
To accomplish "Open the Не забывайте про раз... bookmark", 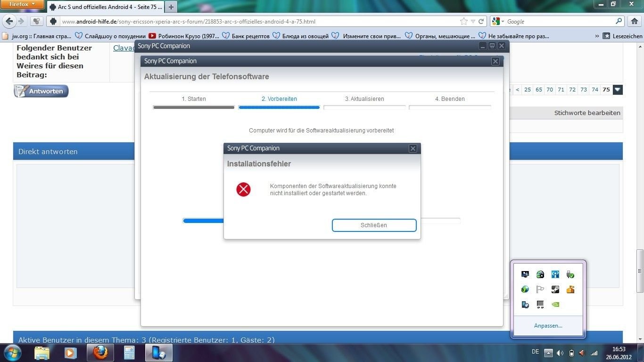I will point(514,36).
